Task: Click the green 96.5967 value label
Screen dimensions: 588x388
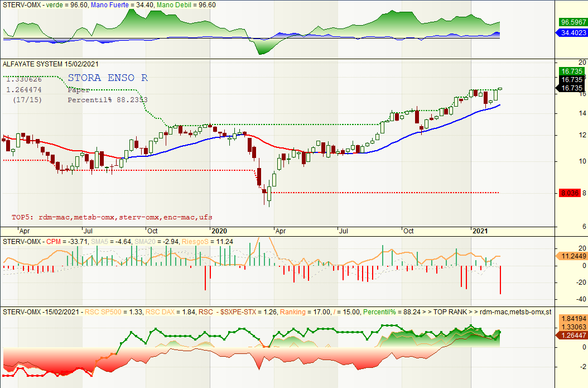Action: point(572,22)
